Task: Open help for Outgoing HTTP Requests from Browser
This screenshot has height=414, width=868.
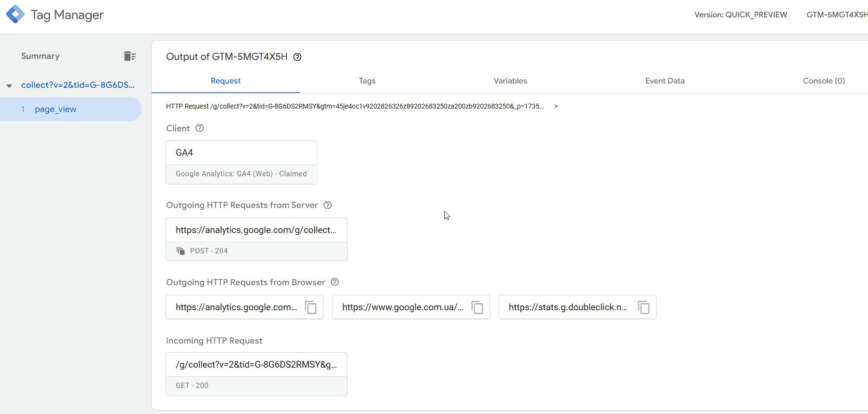Action: pyautogui.click(x=335, y=282)
